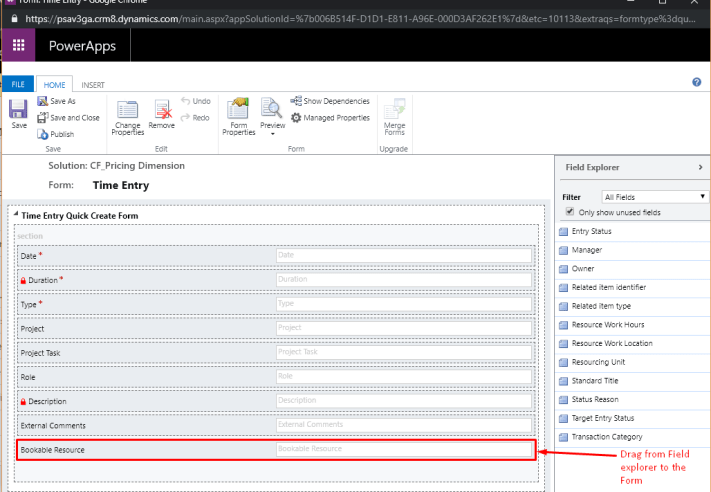Screen dimensions: 711x492
Task: Open the help question mark icon
Action: 696,82
